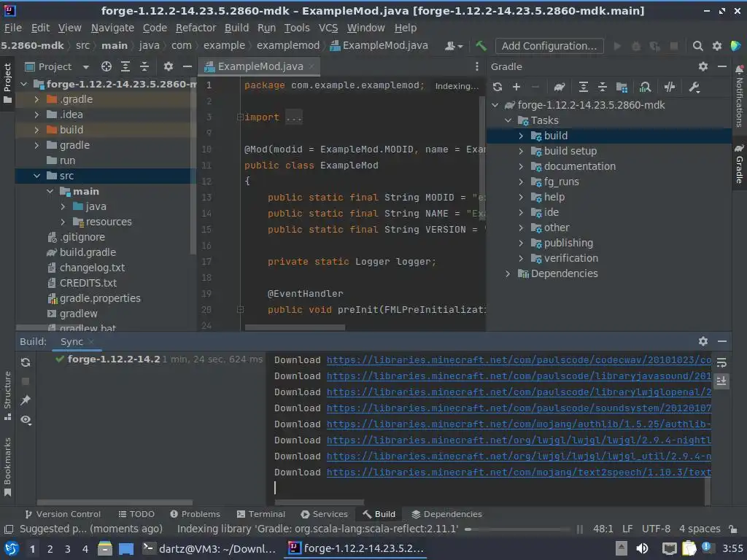Image resolution: width=747 pixels, height=560 pixels.
Task: Open IDE settings gear in top toolbar
Action: pyautogui.click(x=717, y=46)
